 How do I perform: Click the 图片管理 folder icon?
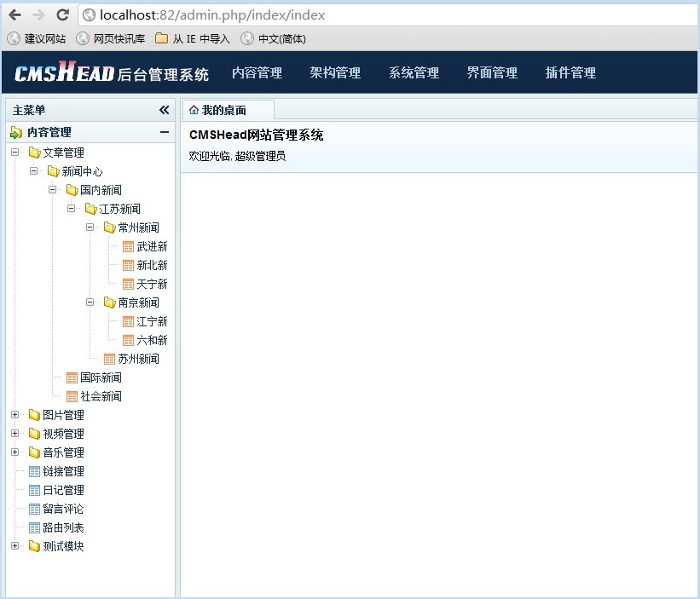34,415
